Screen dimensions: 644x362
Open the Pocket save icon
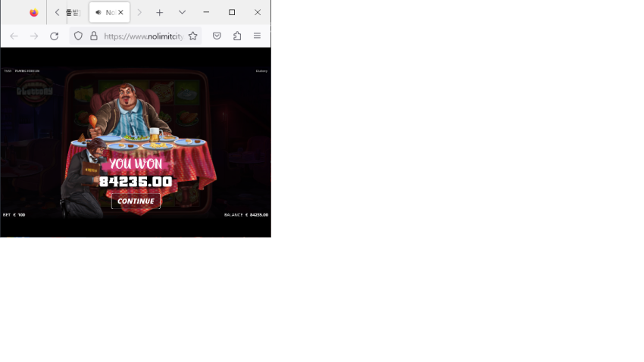[x=217, y=36]
